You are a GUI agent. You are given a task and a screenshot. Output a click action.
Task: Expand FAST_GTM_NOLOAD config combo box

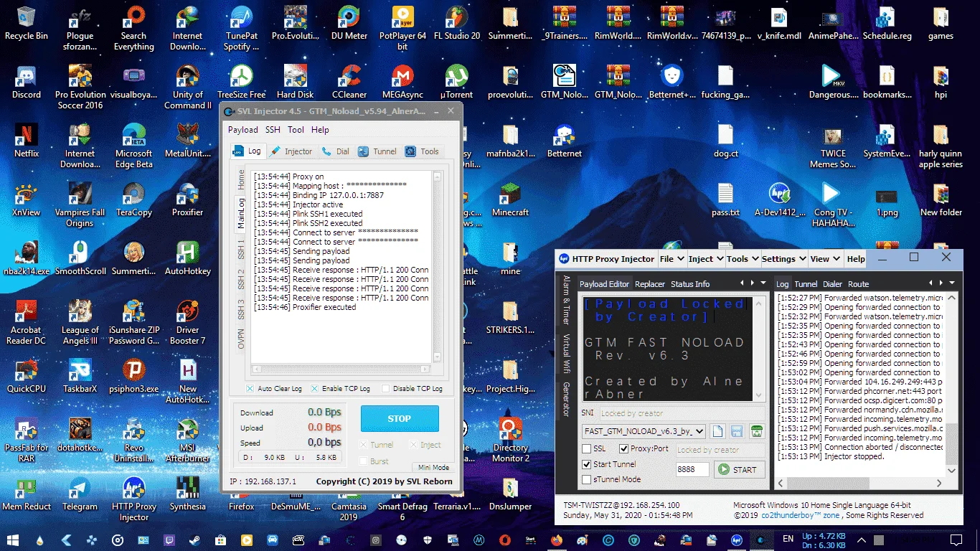click(x=699, y=431)
